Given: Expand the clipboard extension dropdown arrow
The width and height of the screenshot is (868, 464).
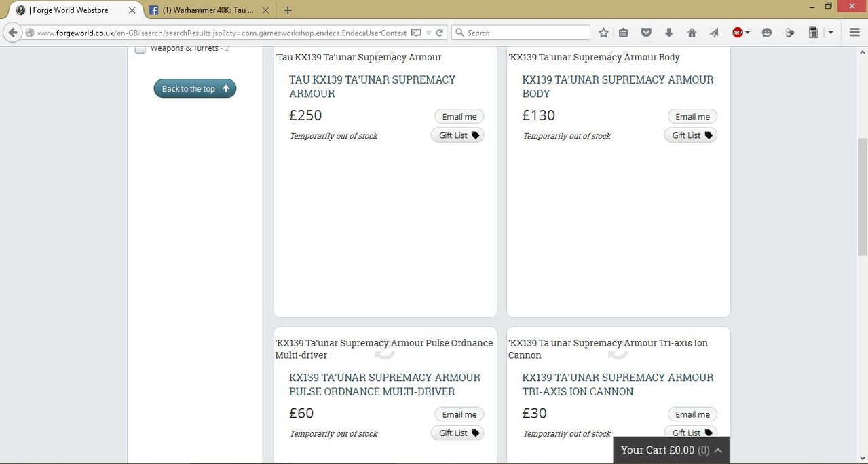Looking at the screenshot, I should (x=831, y=33).
